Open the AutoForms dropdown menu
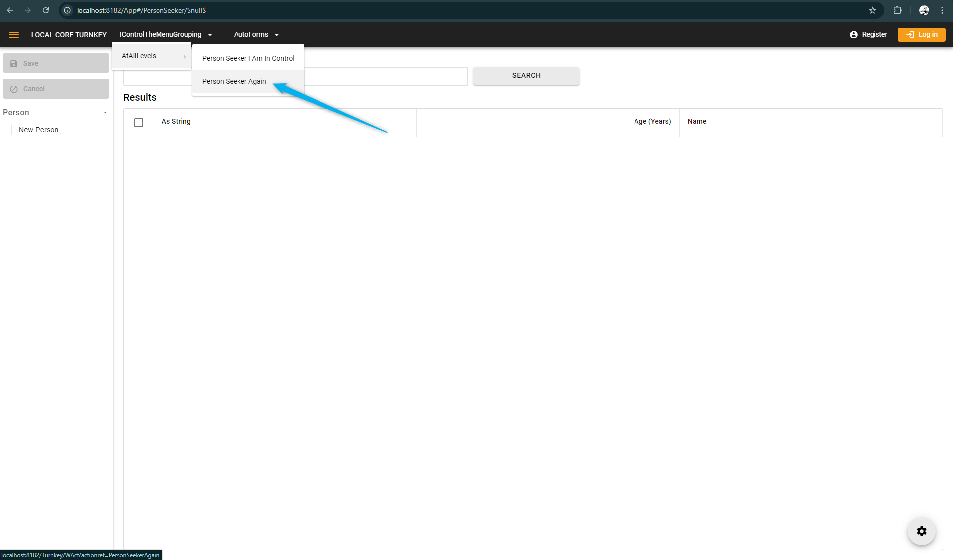This screenshot has width=953, height=560. (x=256, y=35)
